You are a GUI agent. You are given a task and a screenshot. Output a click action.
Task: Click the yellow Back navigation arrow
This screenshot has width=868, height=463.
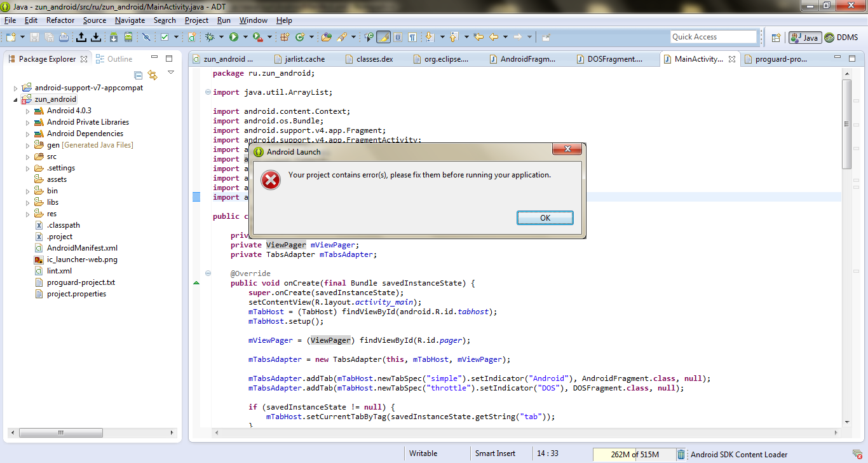click(493, 38)
